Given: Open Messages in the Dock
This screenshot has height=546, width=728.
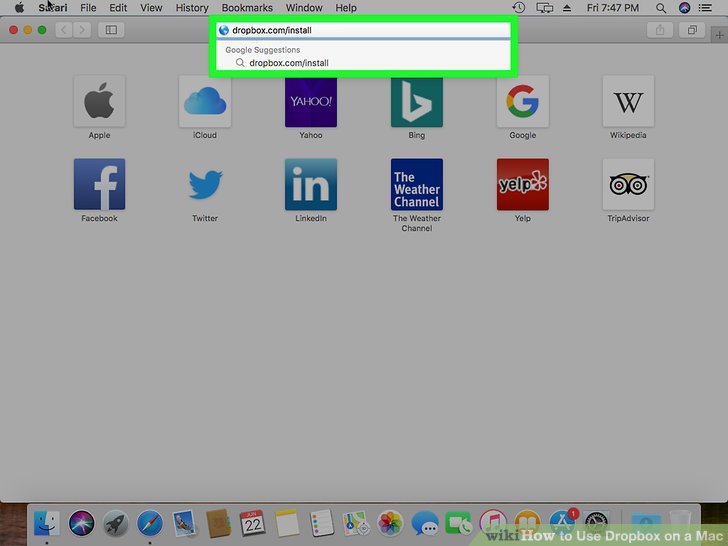Looking at the screenshot, I should point(424,523).
